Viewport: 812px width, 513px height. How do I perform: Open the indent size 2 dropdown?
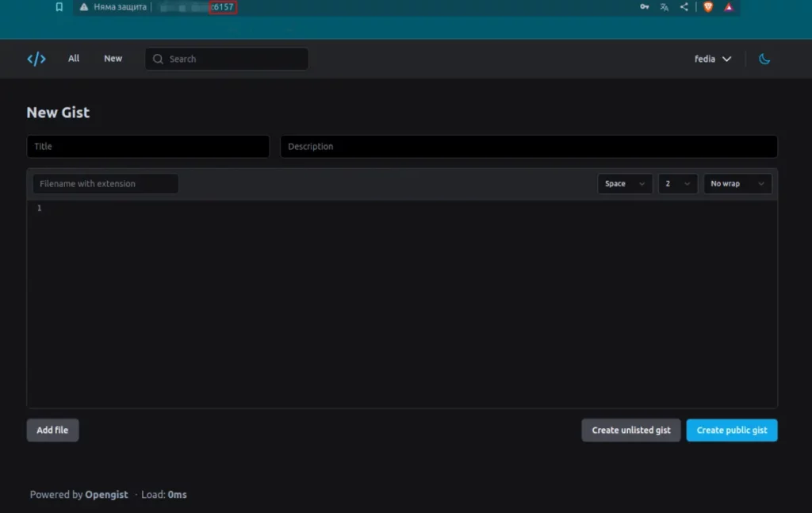678,184
